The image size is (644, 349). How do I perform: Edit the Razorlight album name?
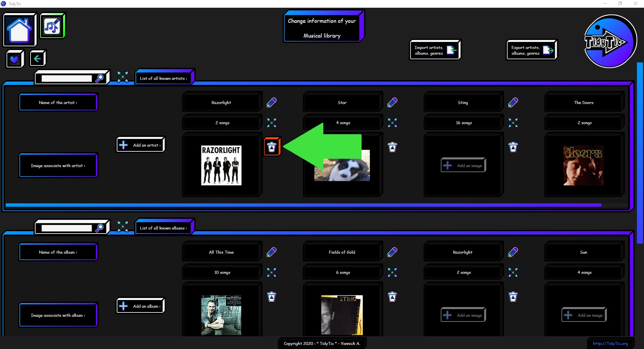tap(513, 252)
